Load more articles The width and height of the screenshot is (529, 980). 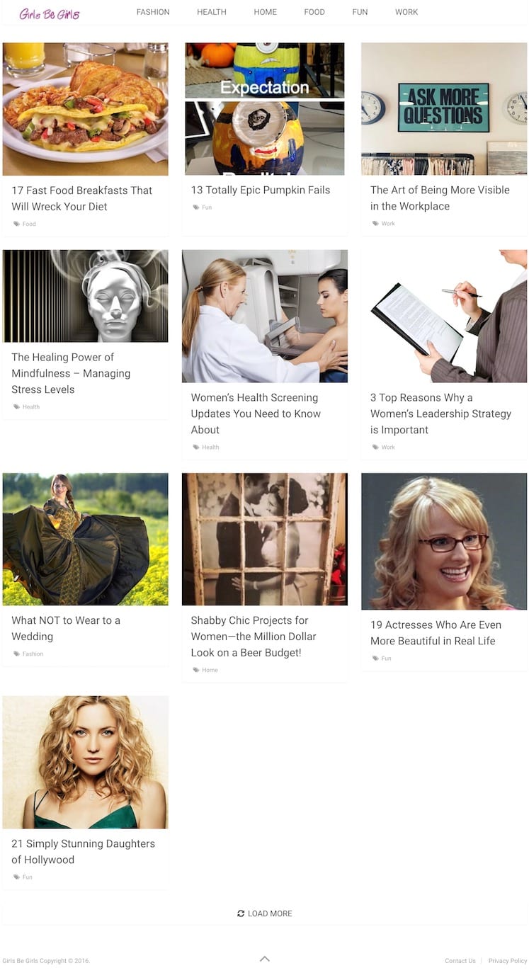pyautogui.click(x=265, y=913)
